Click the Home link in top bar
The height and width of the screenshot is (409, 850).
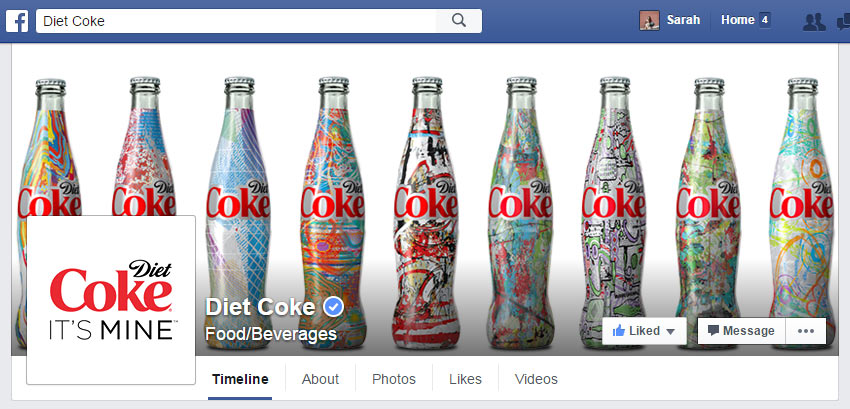(x=737, y=20)
